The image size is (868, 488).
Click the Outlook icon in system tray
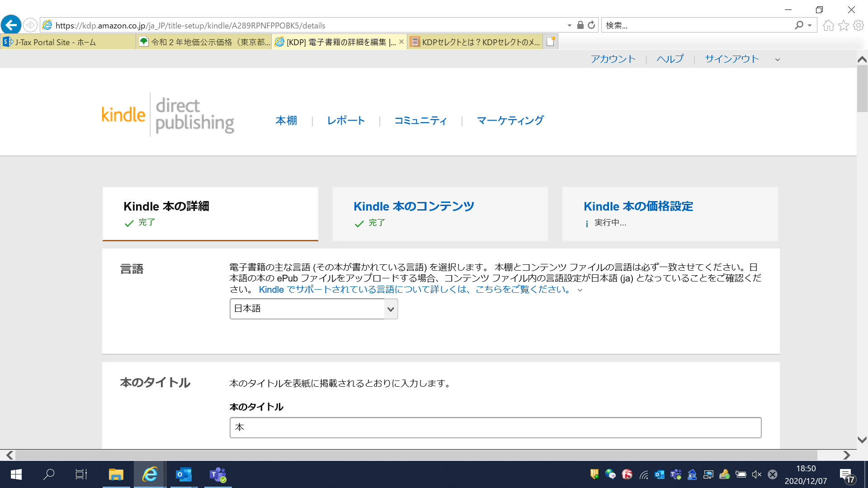pyautogui.click(x=660, y=474)
